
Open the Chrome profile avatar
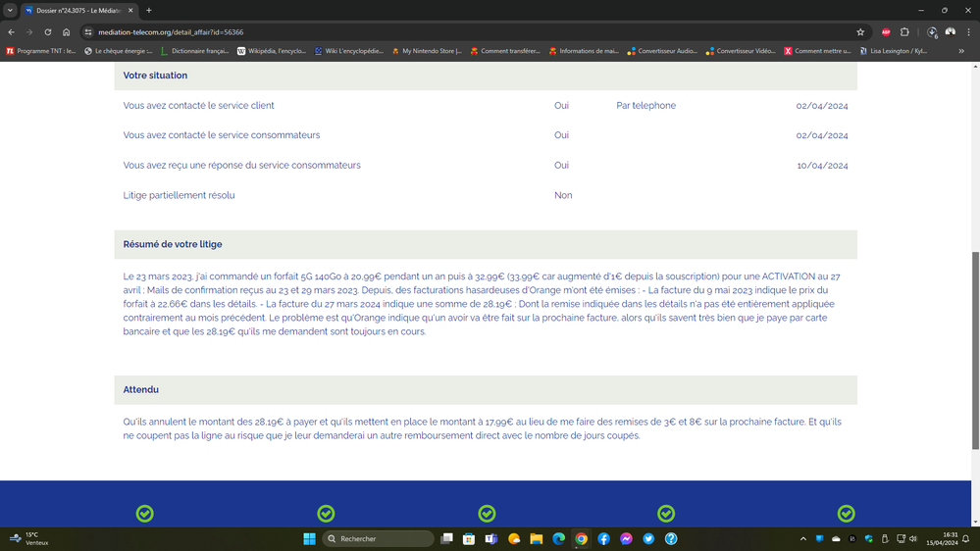[x=950, y=31]
